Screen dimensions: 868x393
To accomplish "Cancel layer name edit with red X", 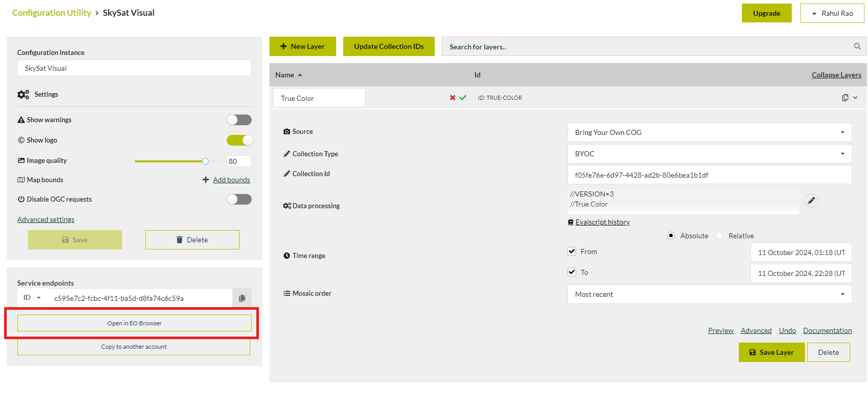I will (x=453, y=98).
